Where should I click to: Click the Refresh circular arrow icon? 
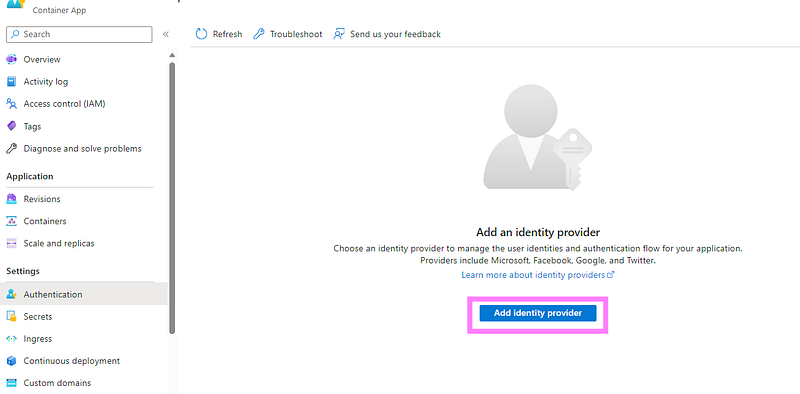[202, 34]
